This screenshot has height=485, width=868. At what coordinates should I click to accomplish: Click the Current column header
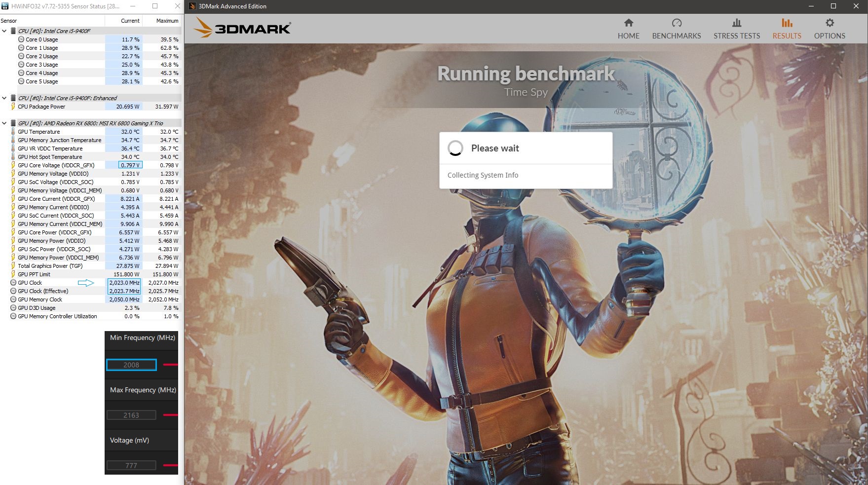point(124,21)
